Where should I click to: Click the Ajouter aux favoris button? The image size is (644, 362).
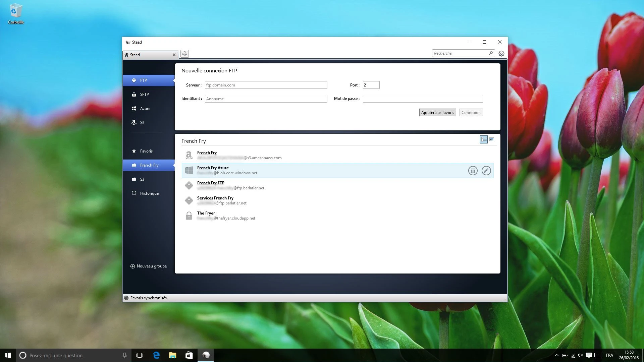click(437, 113)
